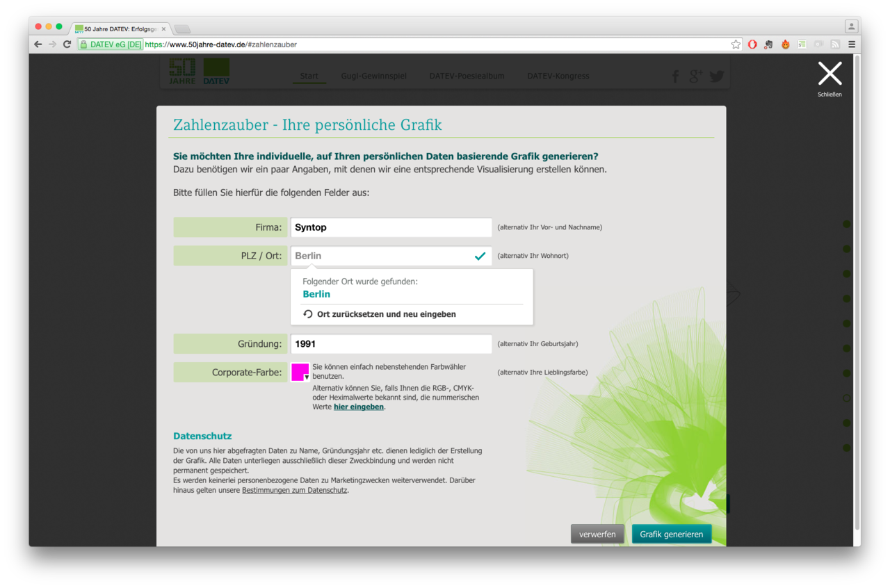Bookmark the page with the star icon

[736, 44]
